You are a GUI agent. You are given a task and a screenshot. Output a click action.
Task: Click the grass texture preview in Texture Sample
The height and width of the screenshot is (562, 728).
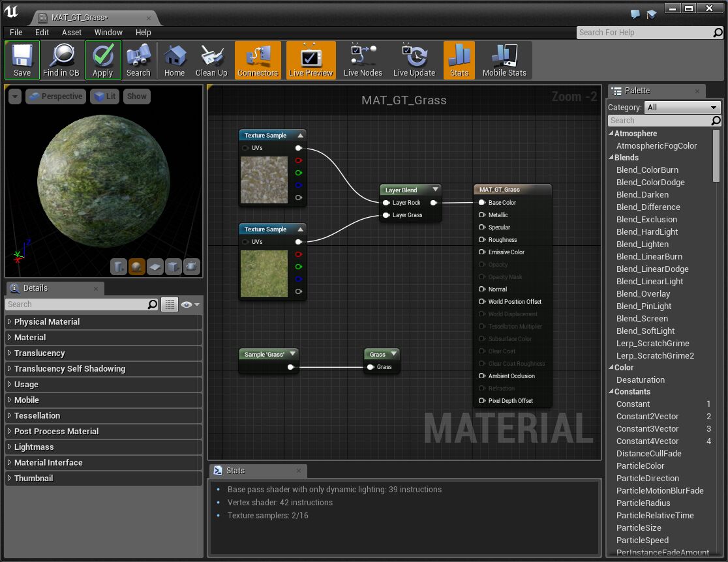pyautogui.click(x=264, y=274)
